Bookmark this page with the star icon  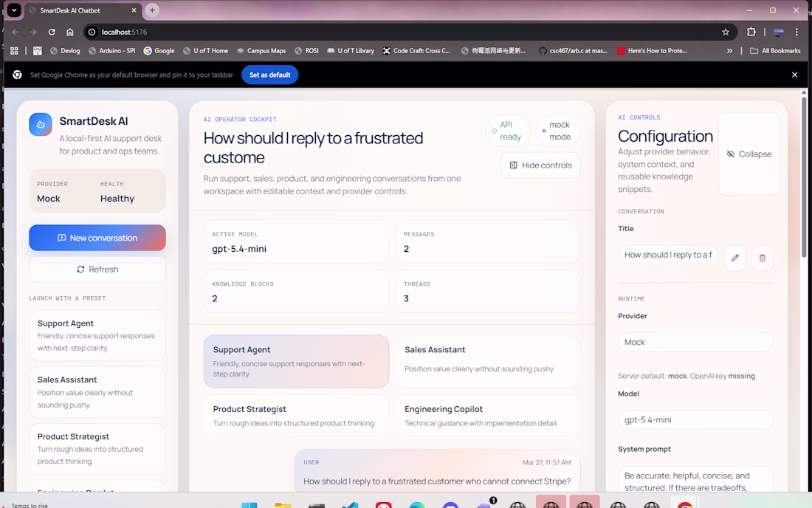tap(726, 32)
